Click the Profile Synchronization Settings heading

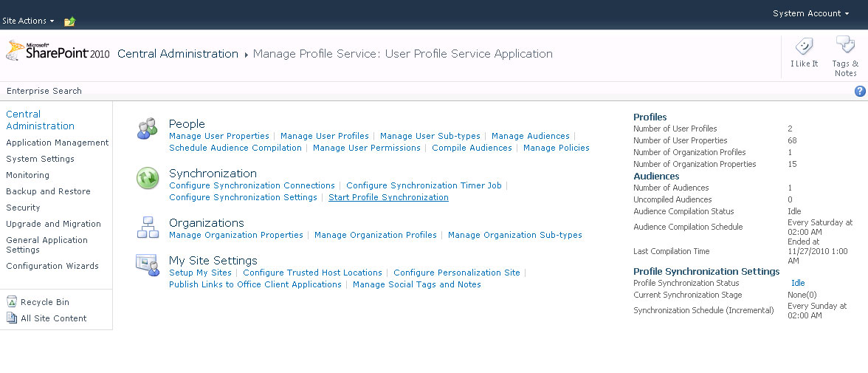pos(706,272)
